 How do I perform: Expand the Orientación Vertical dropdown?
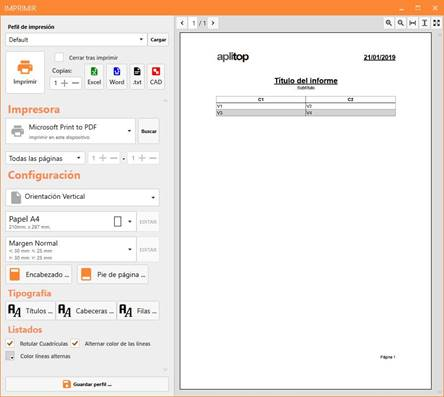[83, 197]
